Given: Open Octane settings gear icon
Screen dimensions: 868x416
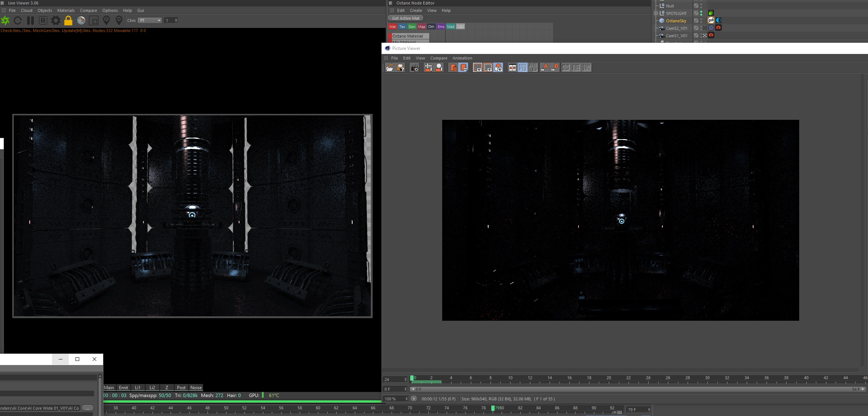Looking at the screenshot, I should tap(55, 20).
